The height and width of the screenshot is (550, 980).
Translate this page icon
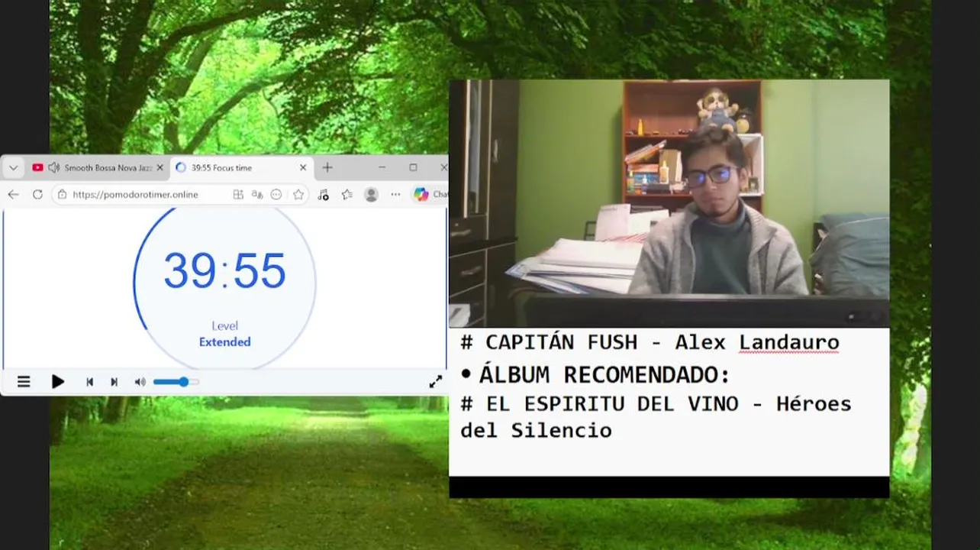pos(257,195)
